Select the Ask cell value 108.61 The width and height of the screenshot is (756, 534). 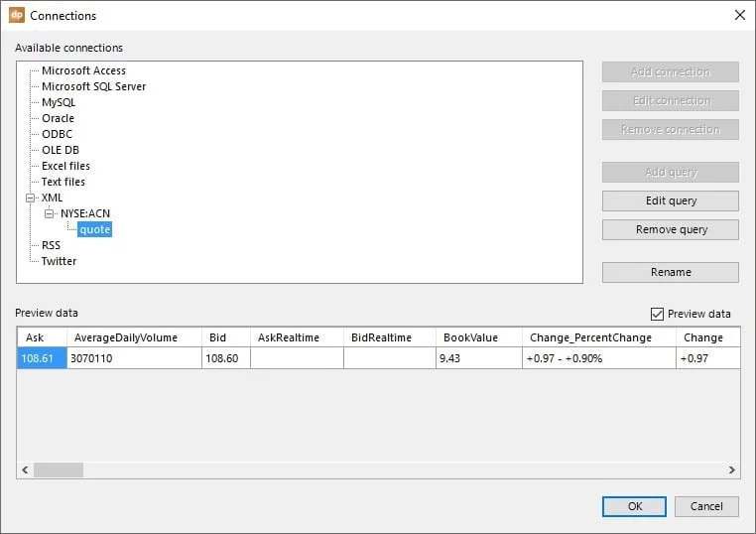tap(41, 358)
